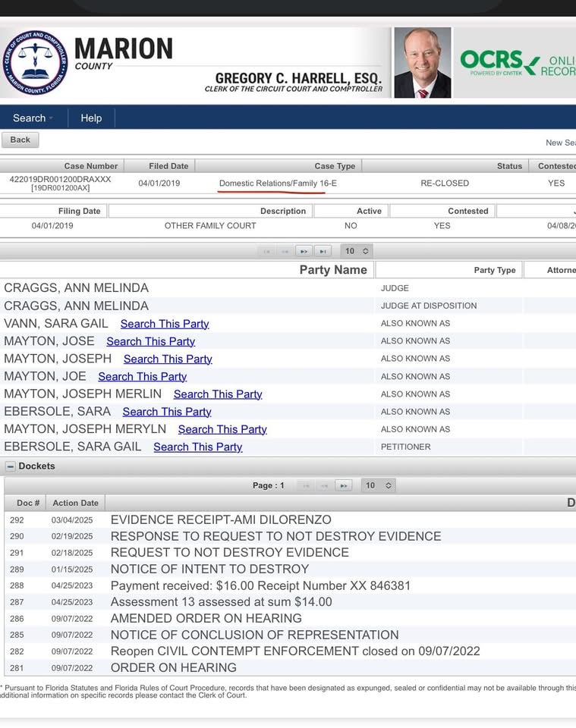Click disabled previous-page arrow in dockets pager

coord(325,485)
